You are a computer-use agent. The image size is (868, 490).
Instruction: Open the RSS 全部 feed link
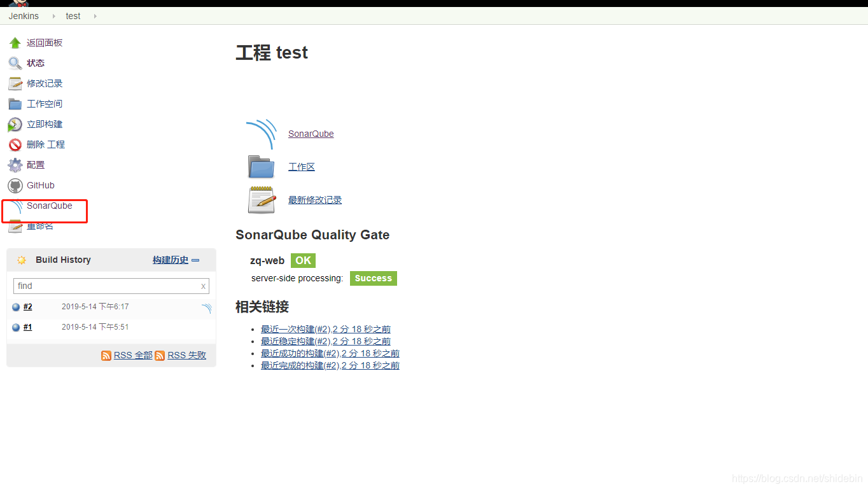click(x=133, y=355)
